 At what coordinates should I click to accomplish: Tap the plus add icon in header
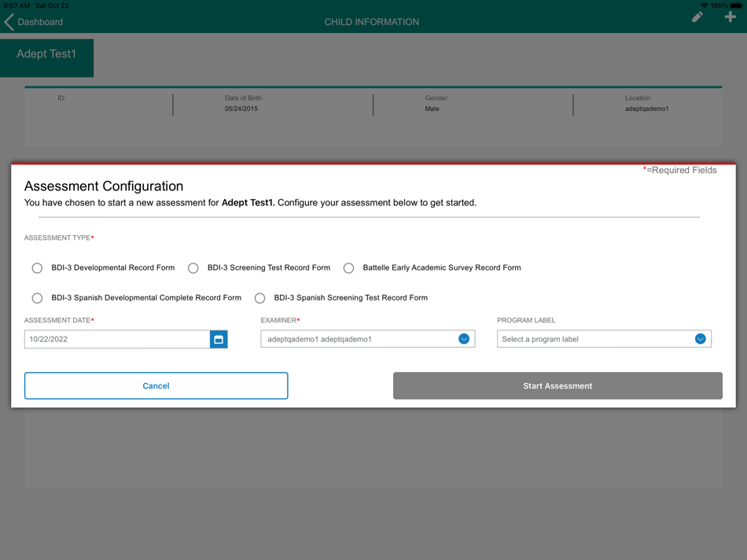(x=730, y=17)
